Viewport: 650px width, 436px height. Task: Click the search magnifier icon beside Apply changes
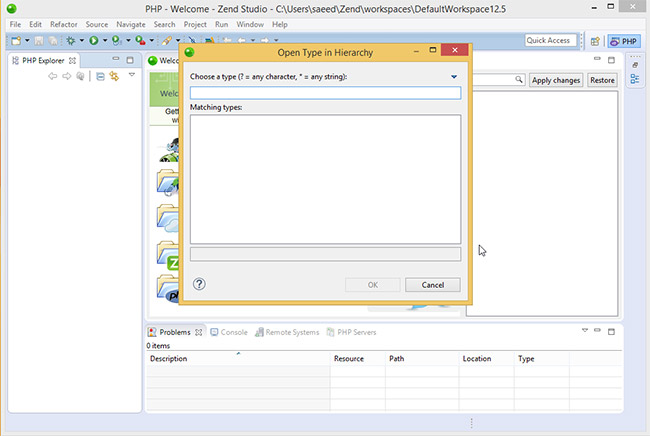(519, 79)
